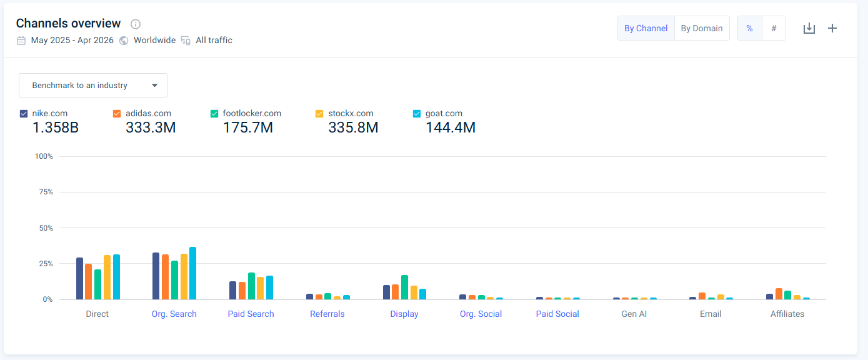
Task: Click the devices All traffic icon
Action: (x=186, y=40)
